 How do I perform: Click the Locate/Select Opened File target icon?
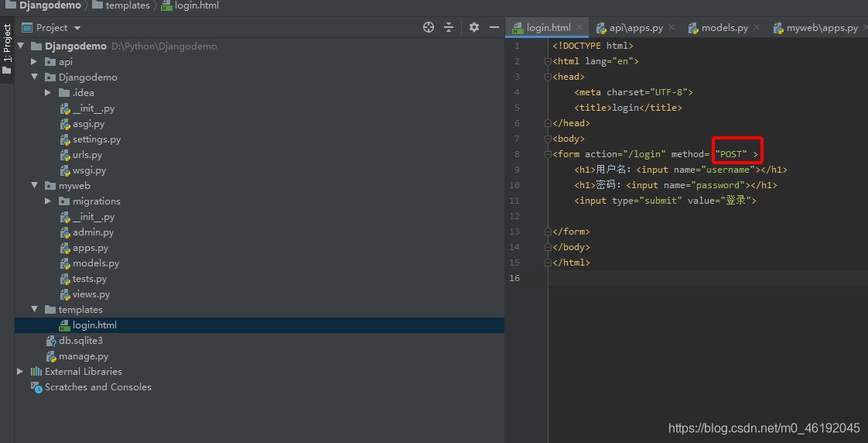click(429, 27)
